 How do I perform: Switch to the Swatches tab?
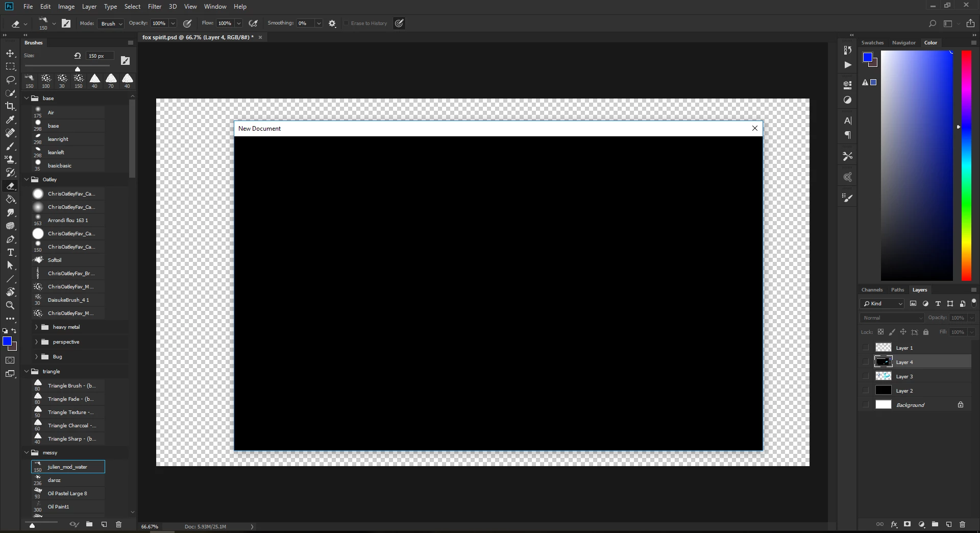pos(872,43)
